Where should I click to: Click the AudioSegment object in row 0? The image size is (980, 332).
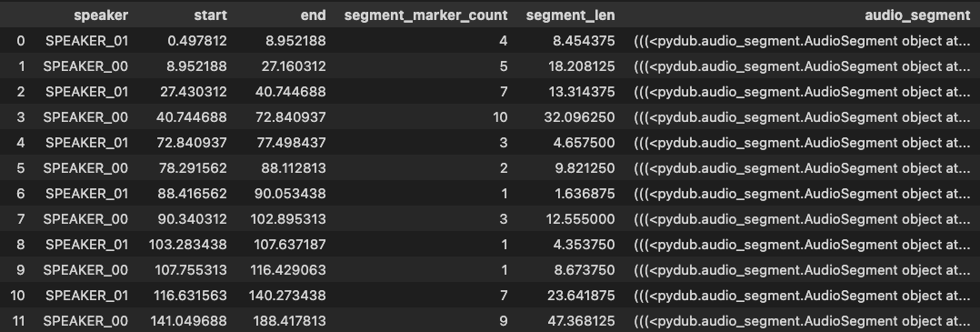pos(803,41)
